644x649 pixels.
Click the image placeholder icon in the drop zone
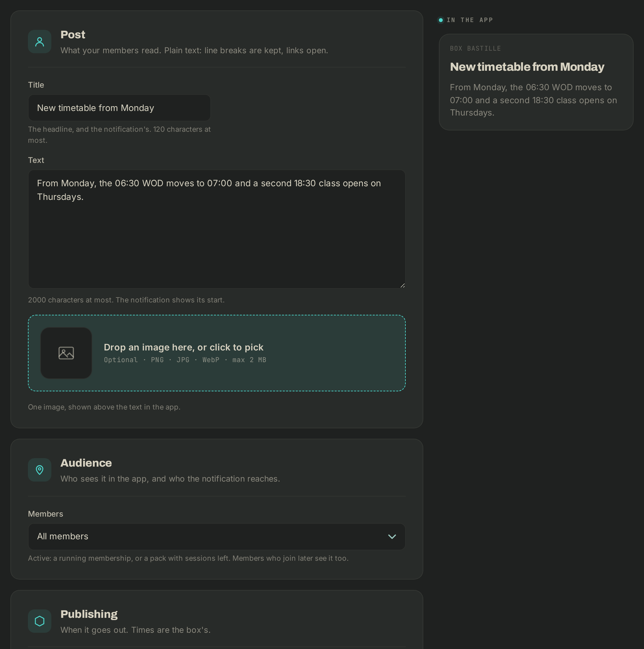click(x=66, y=353)
